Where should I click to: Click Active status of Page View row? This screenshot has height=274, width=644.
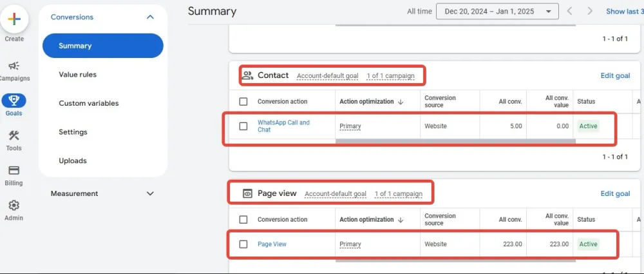tap(588, 244)
